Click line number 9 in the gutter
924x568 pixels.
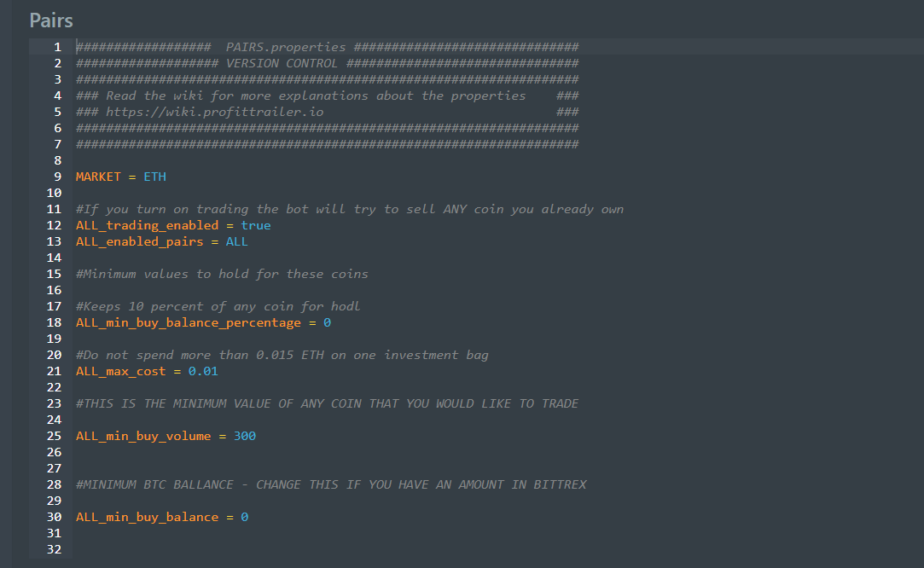(57, 177)
